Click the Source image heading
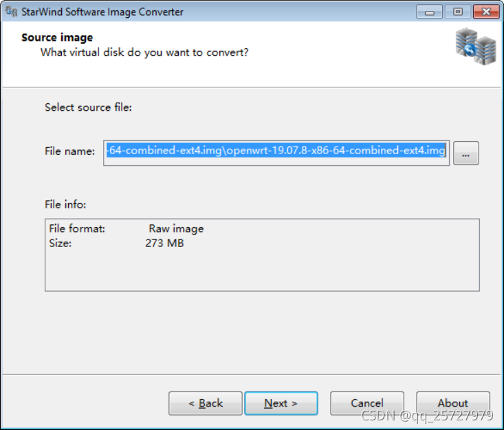Viewport: 504px width, 430px height. coord(57,38)
